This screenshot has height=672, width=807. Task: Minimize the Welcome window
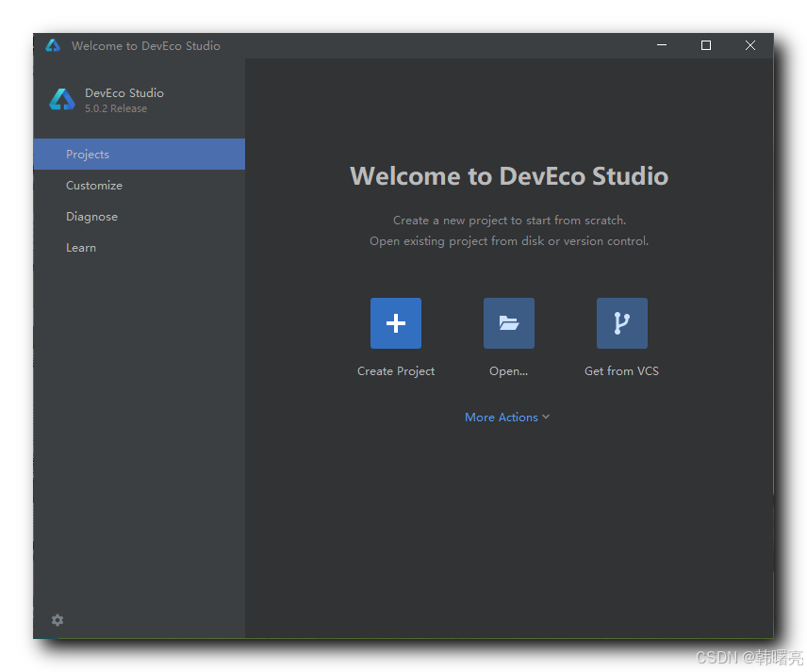662,45
